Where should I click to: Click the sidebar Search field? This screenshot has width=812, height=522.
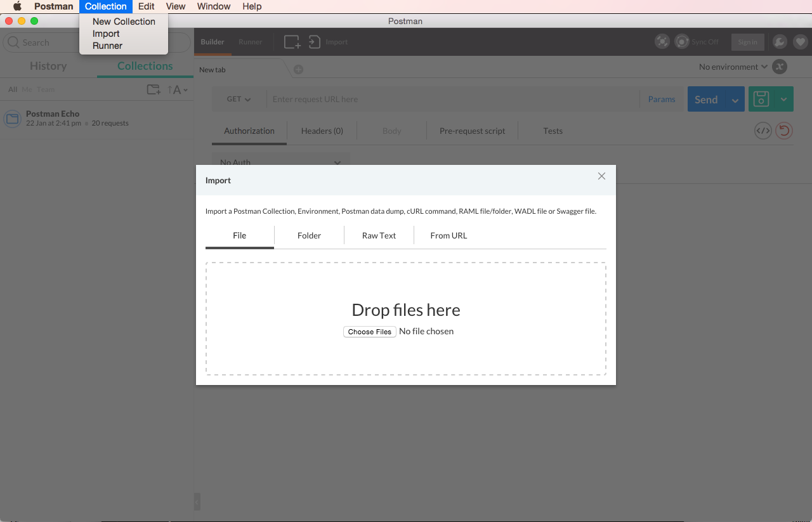[96, 42]
